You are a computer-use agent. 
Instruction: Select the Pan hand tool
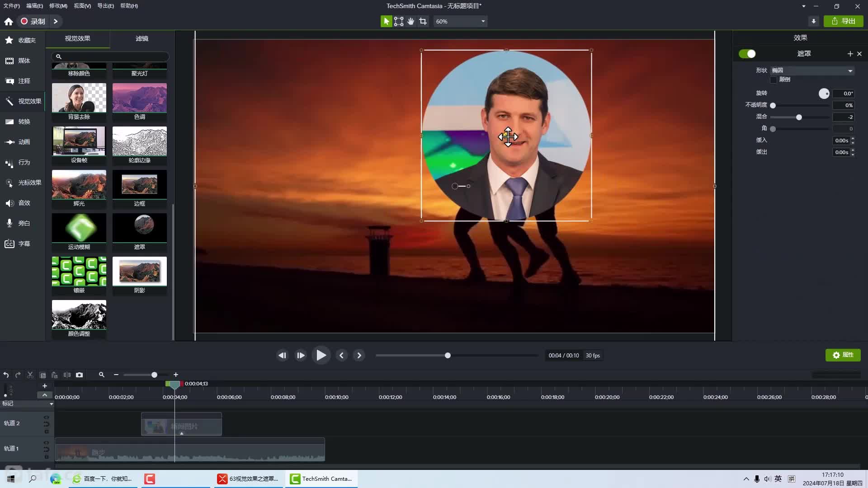click(411, 21)
